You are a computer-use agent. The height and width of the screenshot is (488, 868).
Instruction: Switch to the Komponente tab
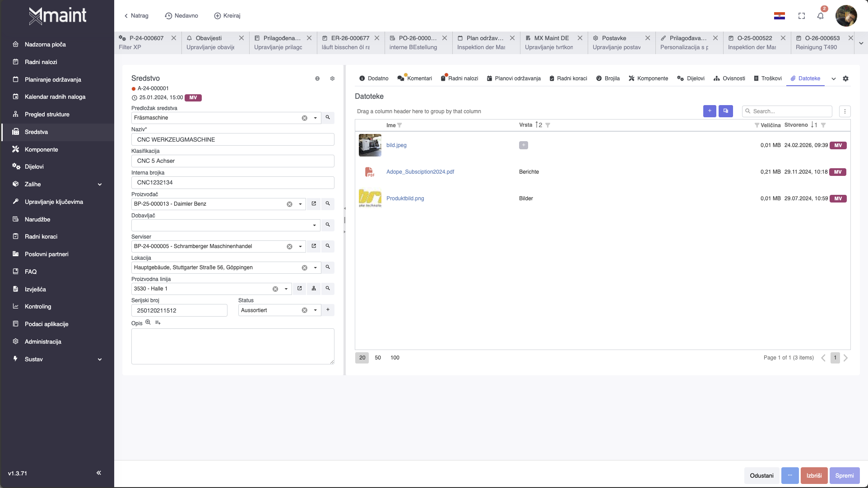pyautogui.click(x=648, y=78)
